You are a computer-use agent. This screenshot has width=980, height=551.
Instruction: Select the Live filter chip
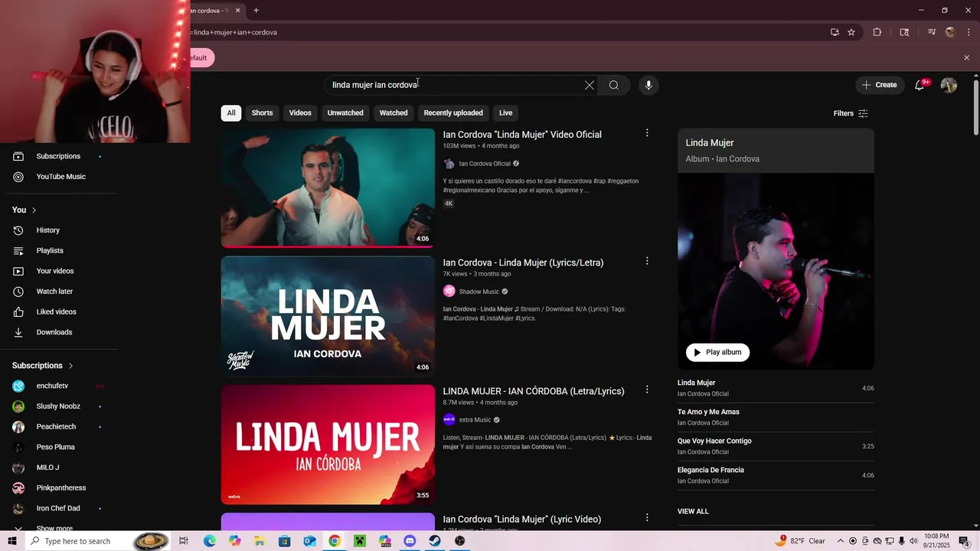tap(506, 112)
